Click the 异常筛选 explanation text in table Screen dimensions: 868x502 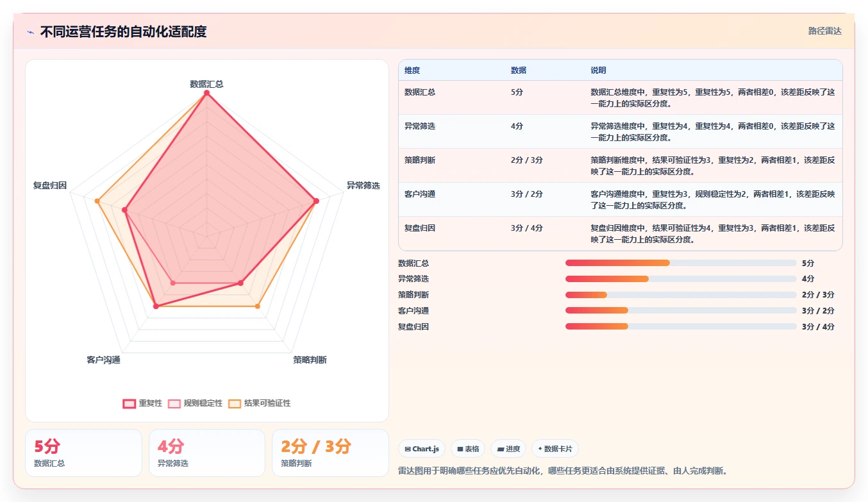tap(713, 131)
